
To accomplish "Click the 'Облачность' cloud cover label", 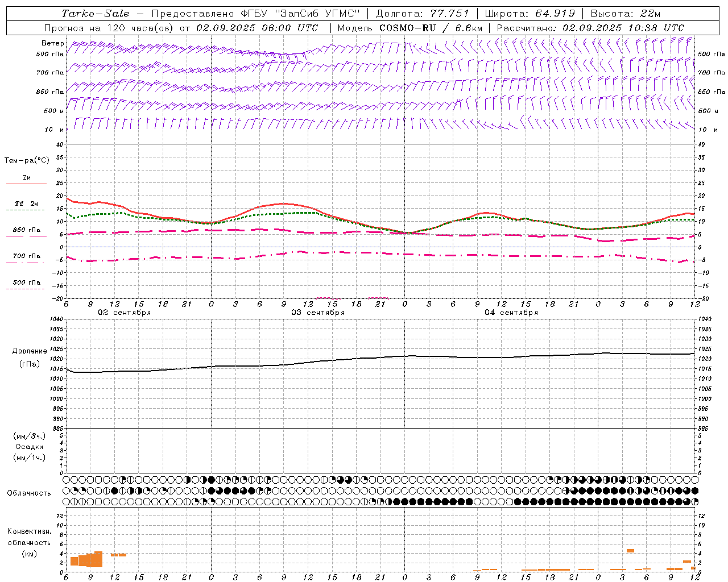I will tap(29, 493).
